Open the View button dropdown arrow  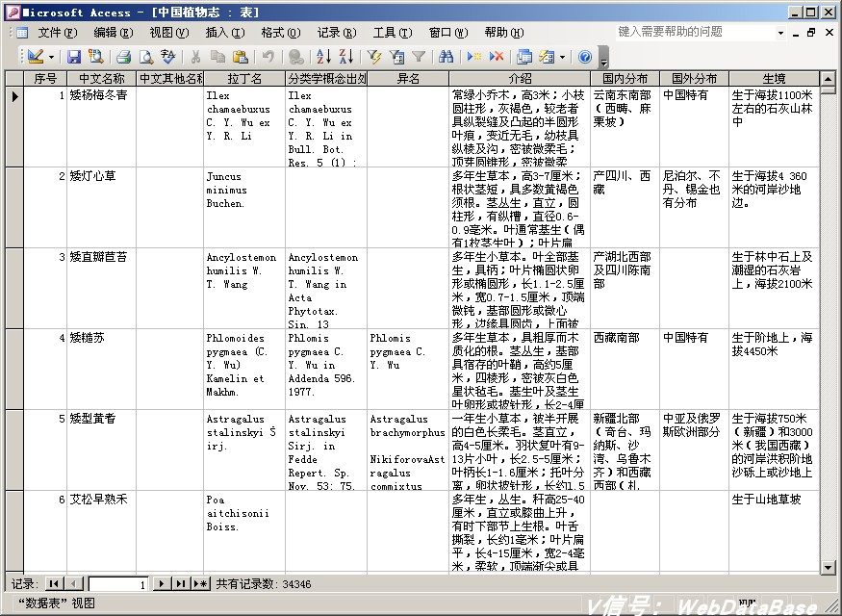coord(52,57)
